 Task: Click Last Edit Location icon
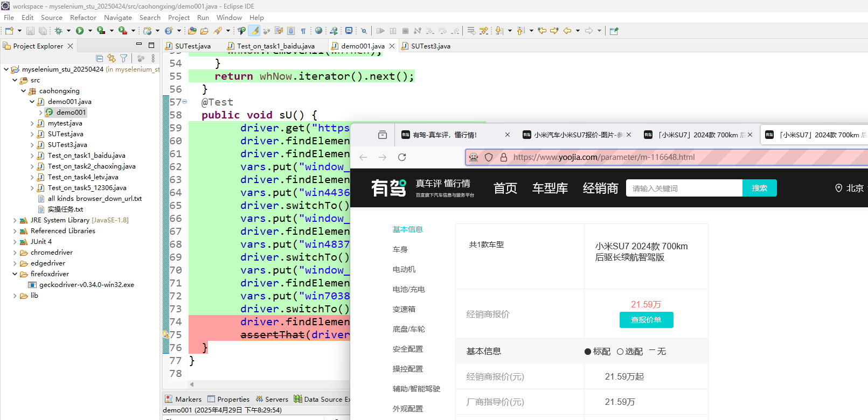pos(542,31)
